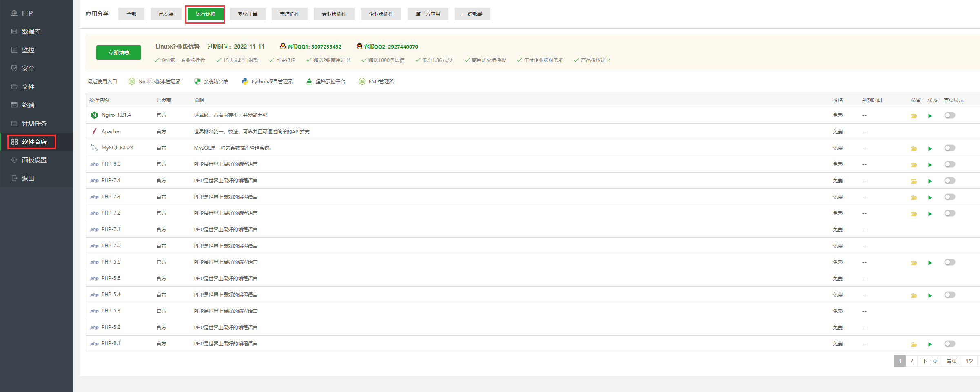Toggle MySQL 首页显示 switch
Screen dimensions: 980x392
tap(950, 148)
